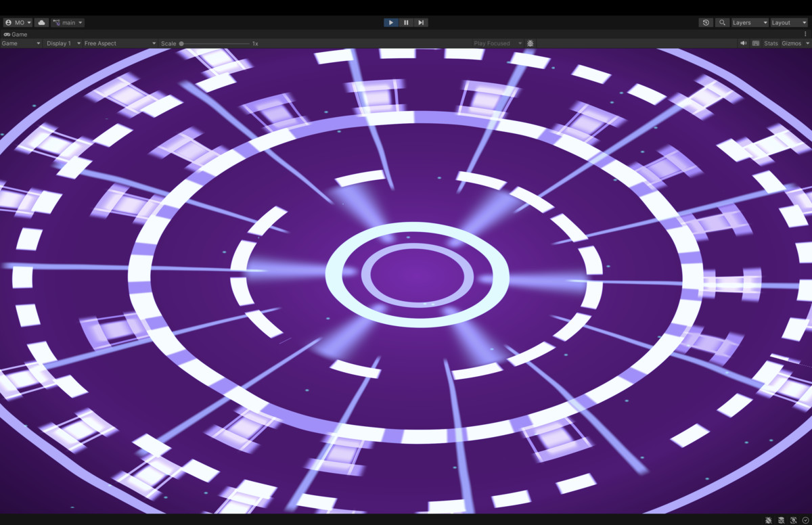
Task: Click the activity progress checkmark icon
Action: click(805, 520)
